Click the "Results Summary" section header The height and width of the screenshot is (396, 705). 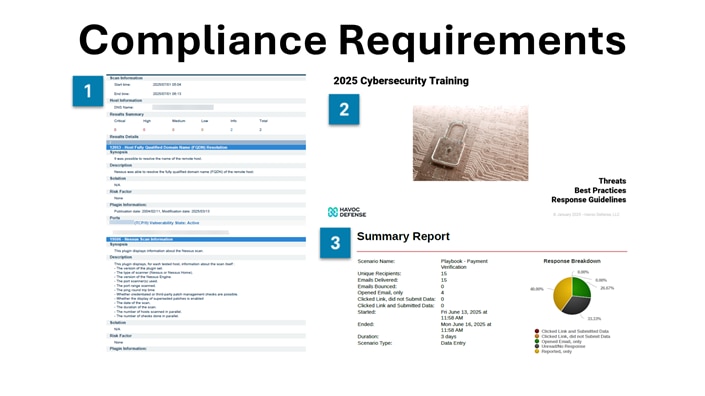pos(126,114)
